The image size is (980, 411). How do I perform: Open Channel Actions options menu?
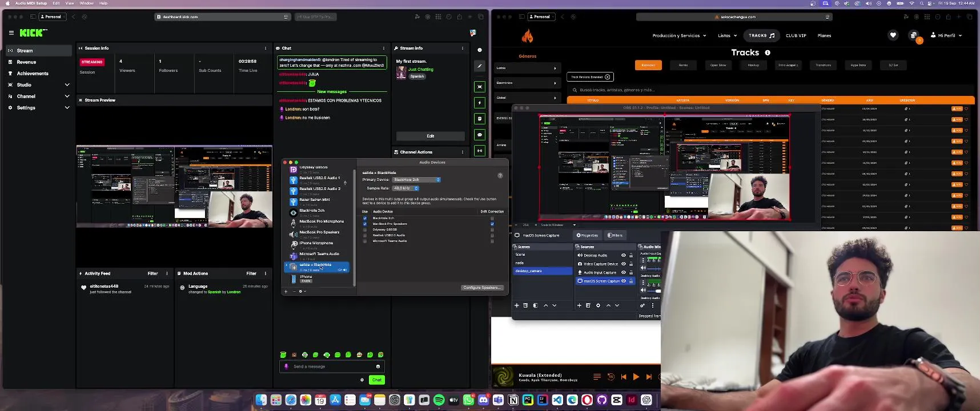(x=463, y=152)
